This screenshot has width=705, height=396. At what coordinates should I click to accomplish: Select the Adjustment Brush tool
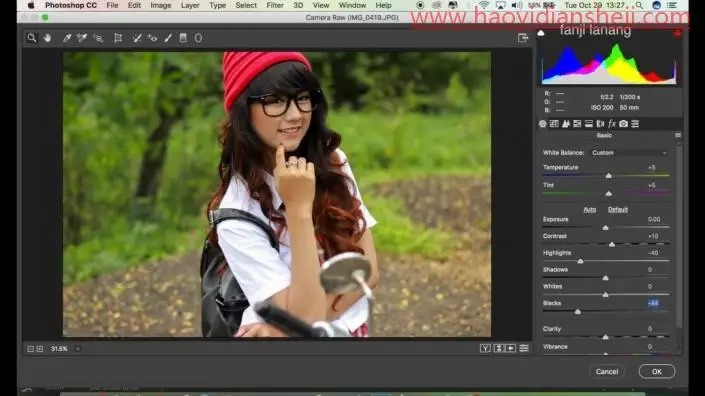tap(168, 38)
